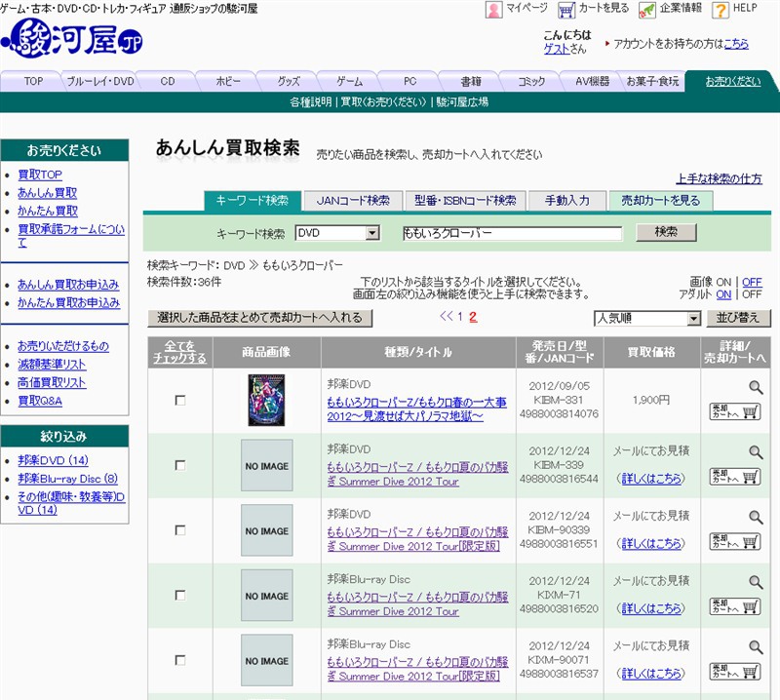Open the view sell cart tab

click(x=661, y=201)
